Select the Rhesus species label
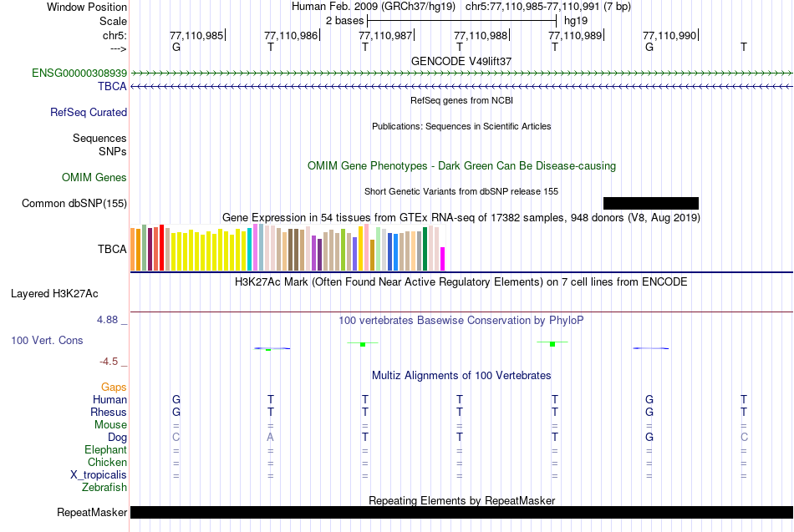This screenshot has height=532, width=794. coord(109,412)
